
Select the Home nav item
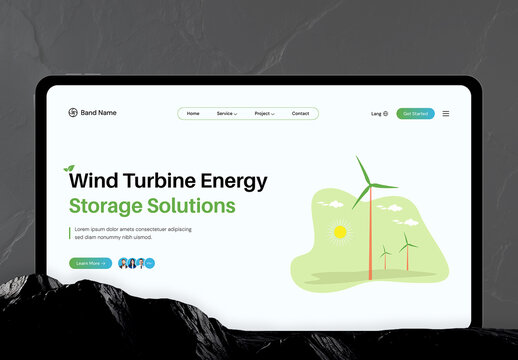tap(193, 113)
